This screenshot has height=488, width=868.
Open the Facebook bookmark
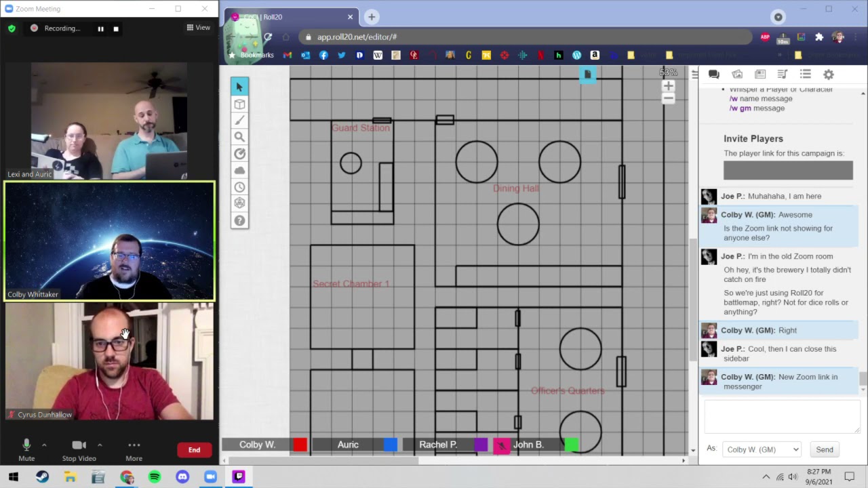click(323, 55)
